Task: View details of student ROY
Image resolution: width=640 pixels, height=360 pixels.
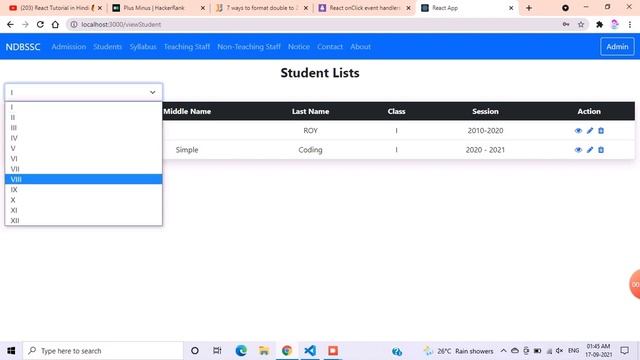Action: [x=578, y=131]
